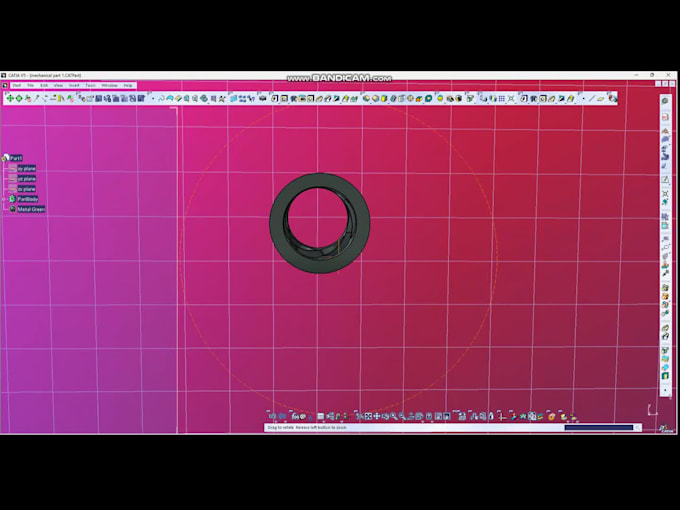Screen dimensions: 680x510
Task: Select the Point reference element tool
Action: click(x=583, y=99)
